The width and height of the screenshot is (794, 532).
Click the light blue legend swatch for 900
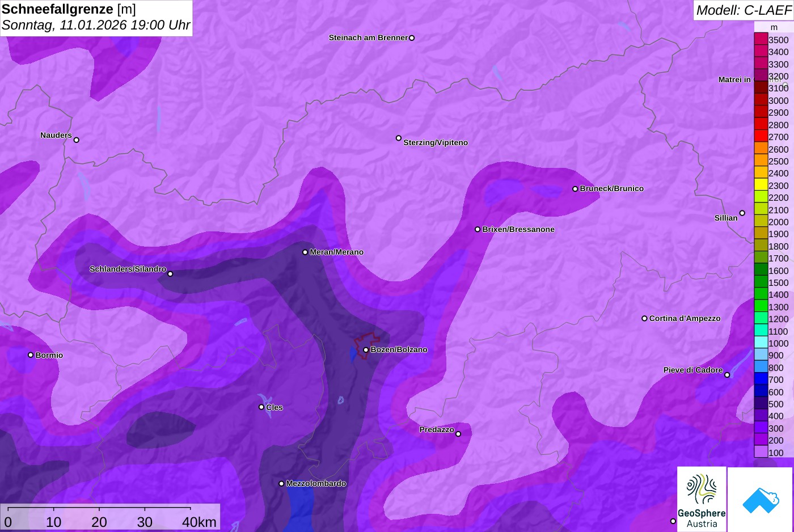click(x=761, y=354)
